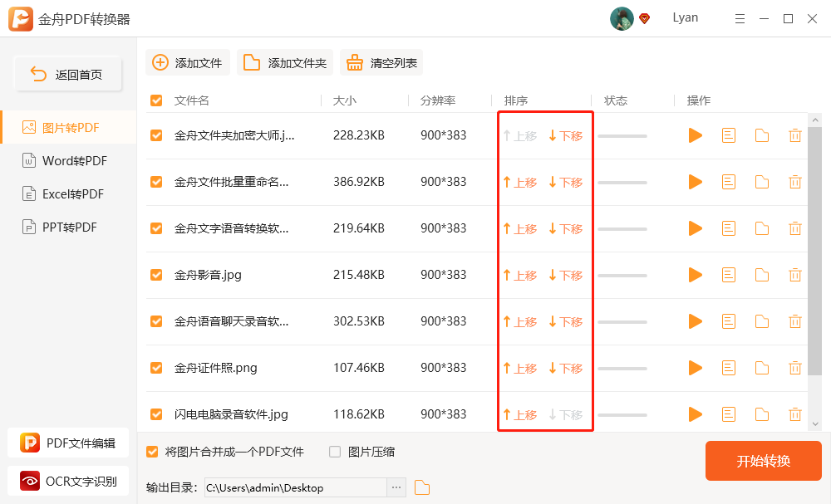Click scrollbar down arrow of file list
The height and width of the screenshot is (504, 831).
(x=816, y=424)
